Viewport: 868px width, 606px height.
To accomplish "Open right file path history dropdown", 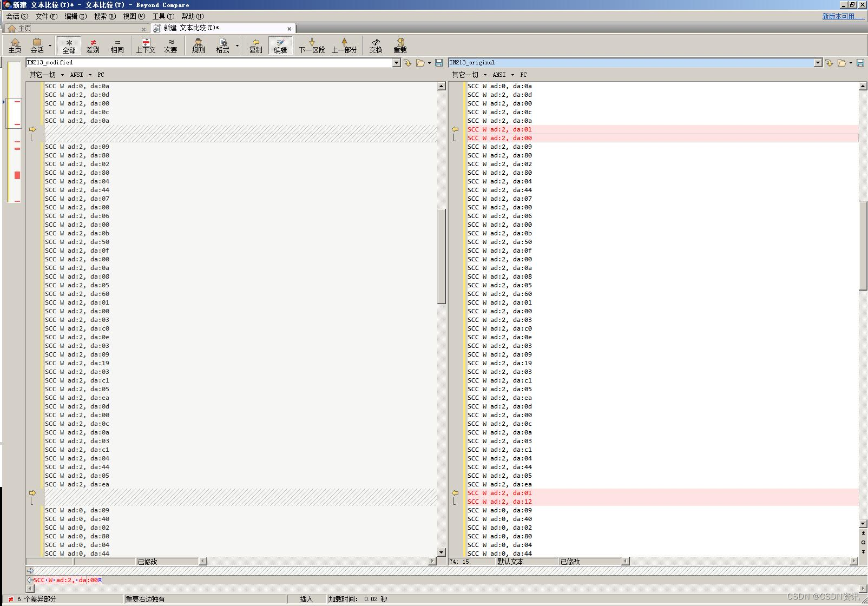I will [x=818, y=63].
